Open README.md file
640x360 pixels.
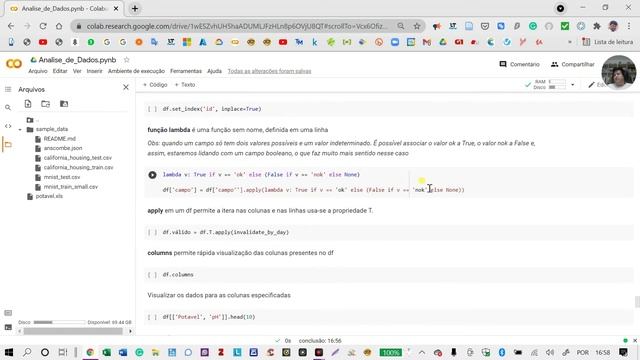click(x=60, y=139)
